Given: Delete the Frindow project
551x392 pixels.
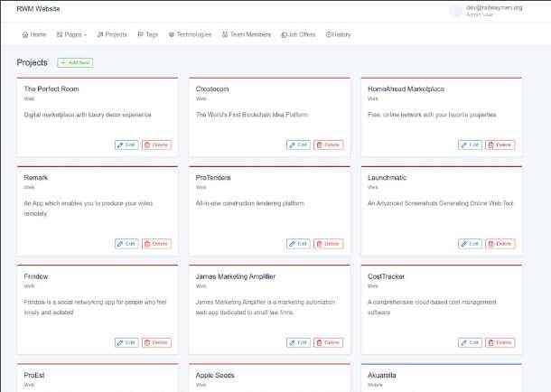Looking at the screenshot, I should pos(156,342).
